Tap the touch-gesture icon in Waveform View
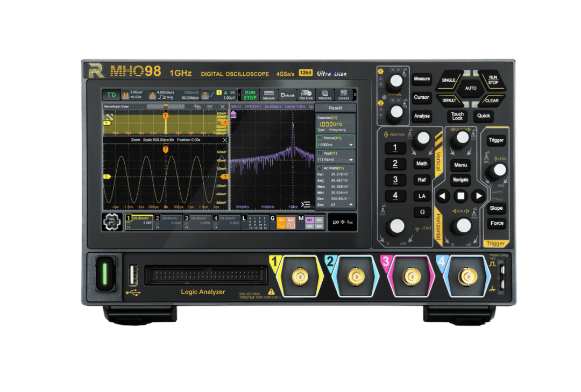 pos(197,106)
